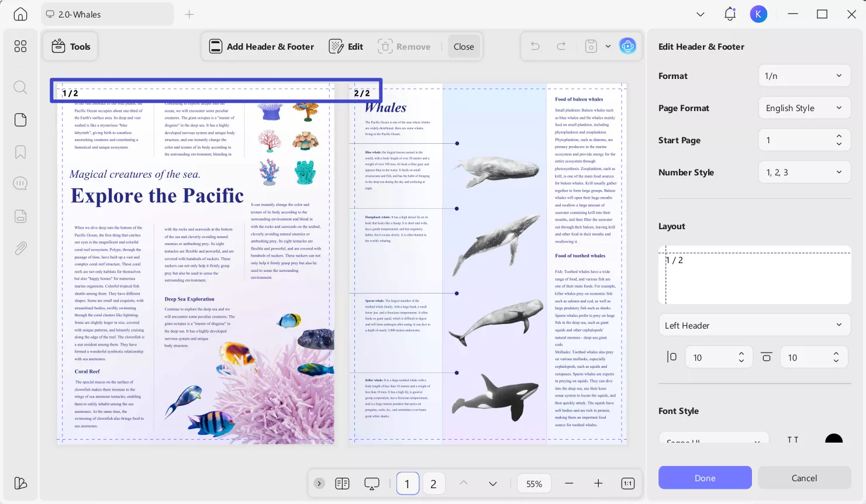Viewport: 866px width, 504px height.
Task: Open the UPDF AI assistant icon
Action: [627, 46]
